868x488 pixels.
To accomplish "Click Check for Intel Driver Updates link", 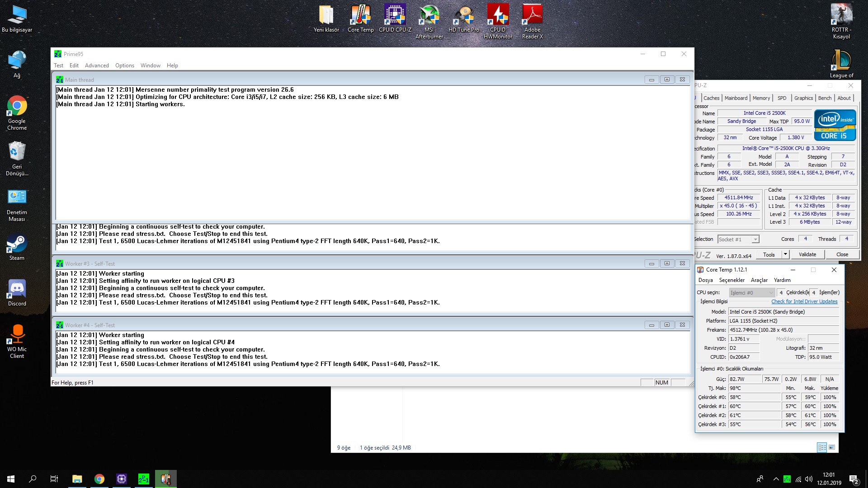I will (x=804, y=301).
